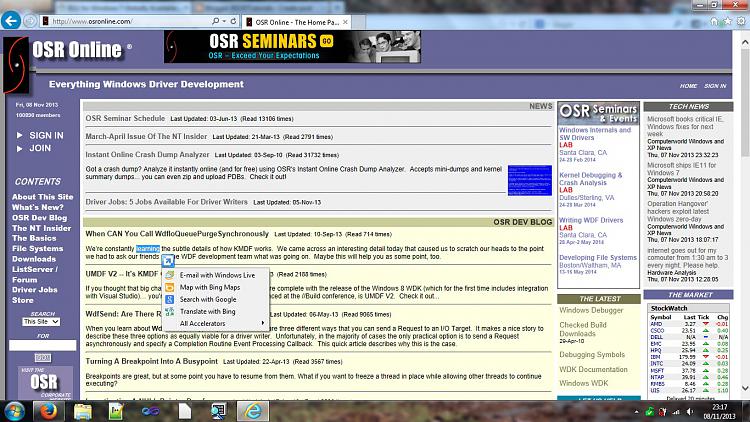The image size is (750, 422).
Task: Click the blue accelerator icon under selected text
Action: coord(167,261)
